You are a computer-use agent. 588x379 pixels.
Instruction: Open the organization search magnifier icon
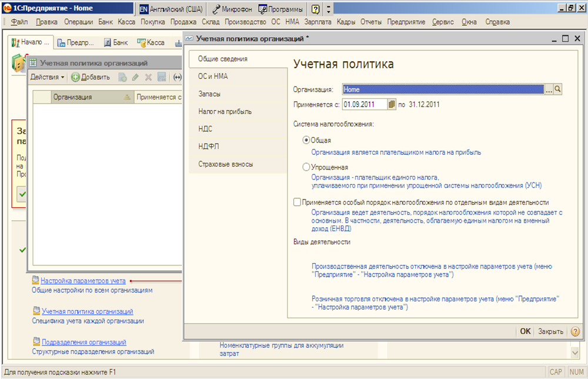(557, 89)
